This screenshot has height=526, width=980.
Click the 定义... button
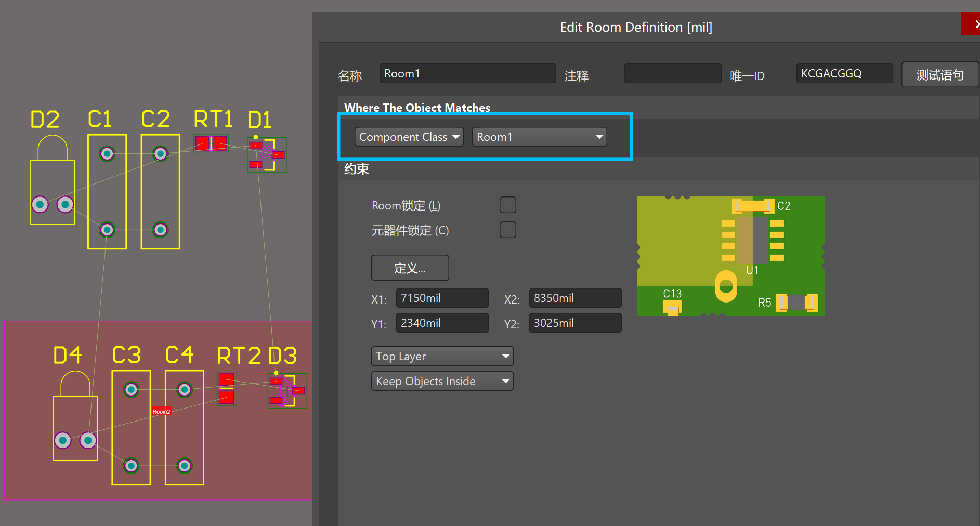click(410, 268)
